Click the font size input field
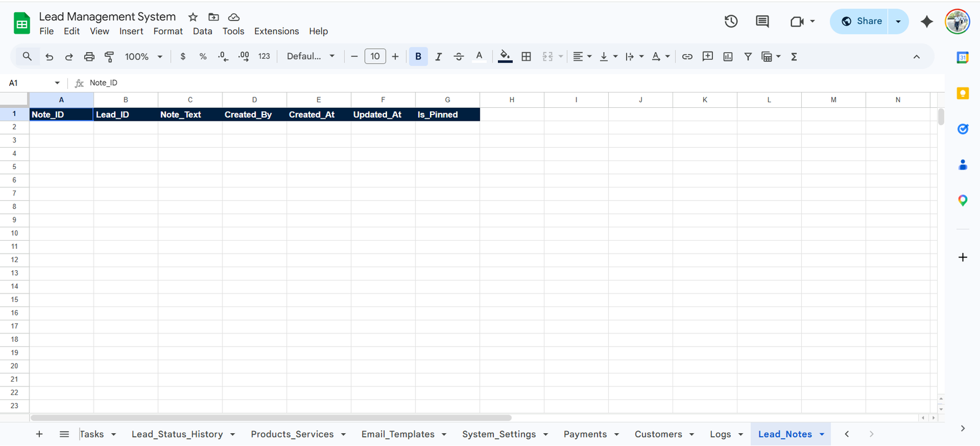 (x=375, y=56)
